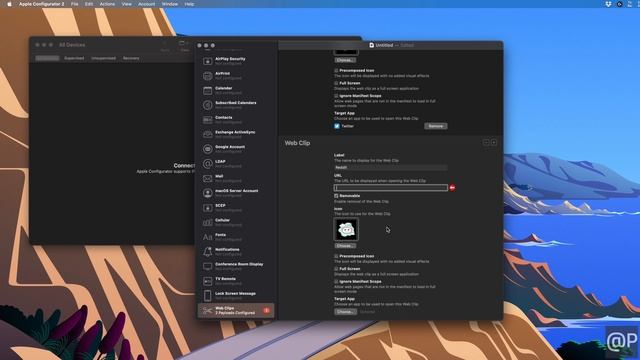The height and width of the screenshot is (360, 640).
Task: Select the Exchange ActiveSync payload icon
Action: point(207,135)
